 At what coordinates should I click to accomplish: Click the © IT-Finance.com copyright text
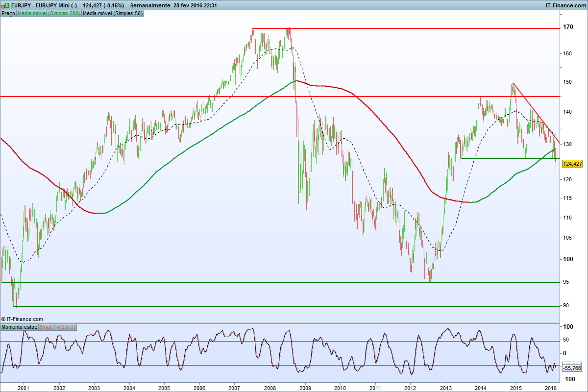[x=22, y=318]
